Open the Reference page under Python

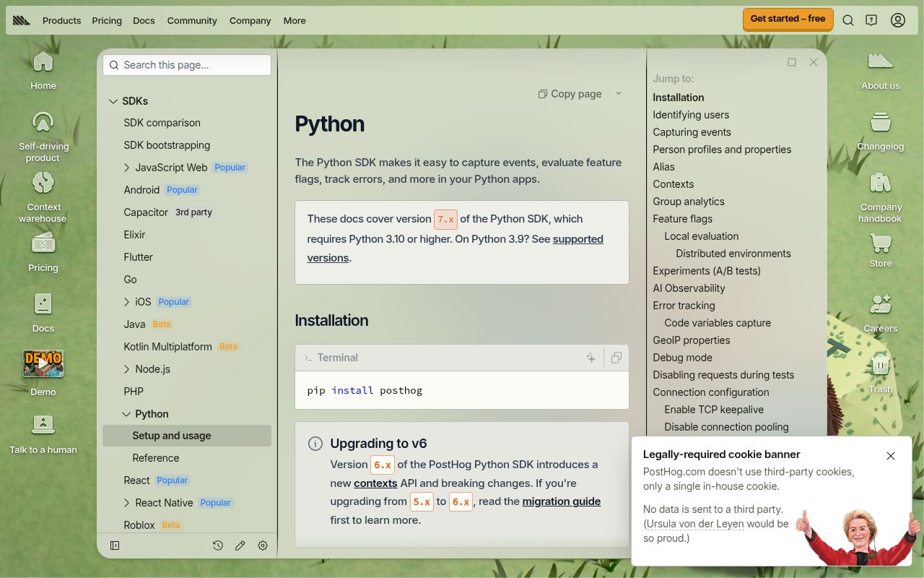[x=156, y=458]
